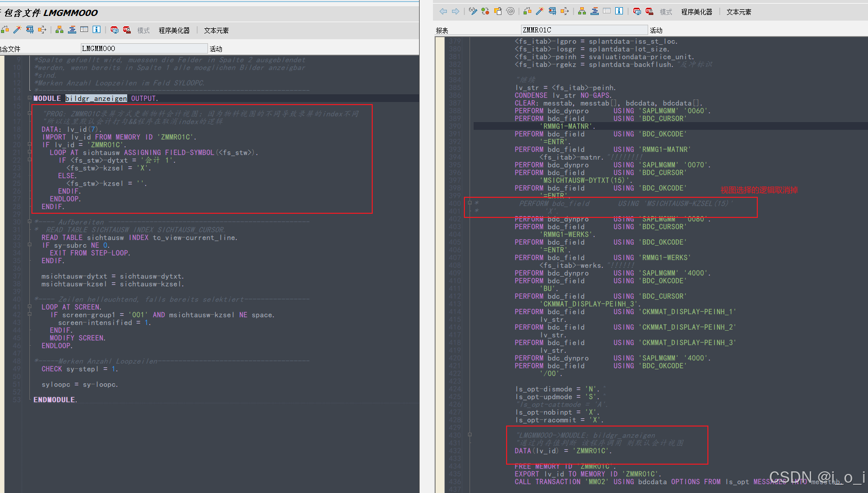Click the Enhance spiral icon in ZMMR01C window

click(x=510, y=11)
